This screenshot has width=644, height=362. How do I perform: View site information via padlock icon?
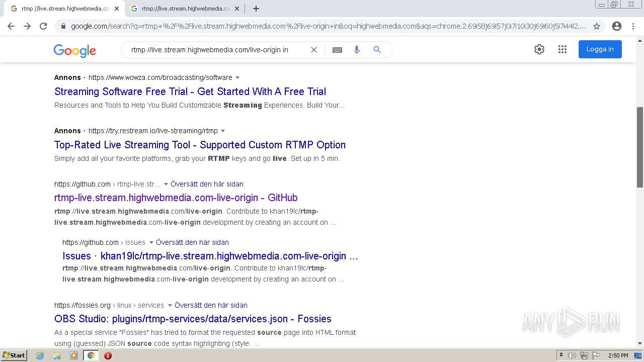[63, 26]
